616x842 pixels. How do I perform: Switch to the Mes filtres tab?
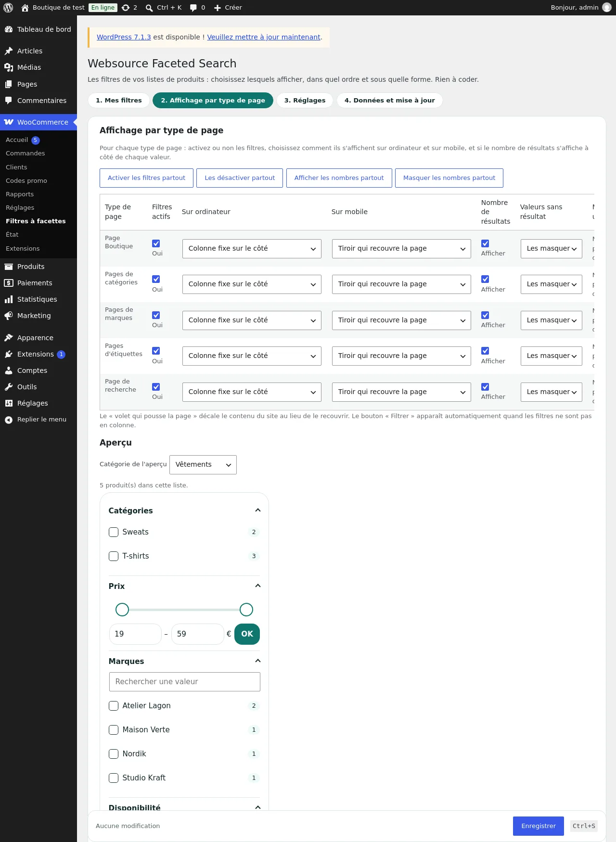click(x=119, y=101)
